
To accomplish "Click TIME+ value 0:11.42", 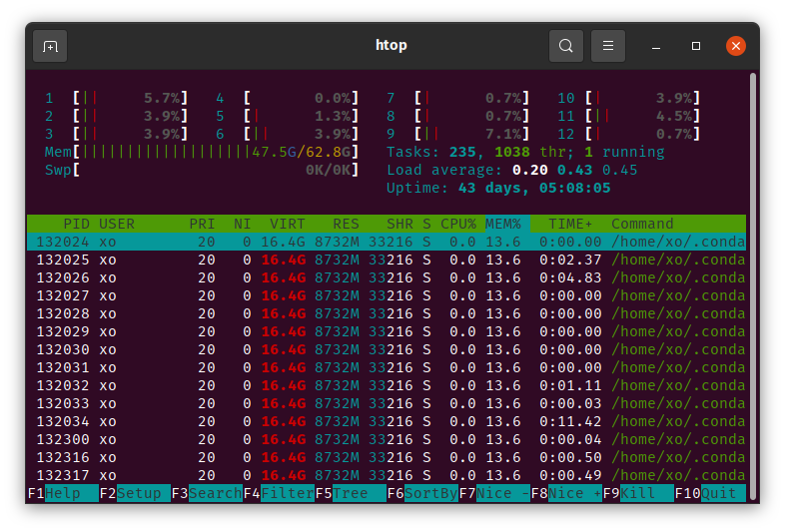I will click(x=570, y=421).
